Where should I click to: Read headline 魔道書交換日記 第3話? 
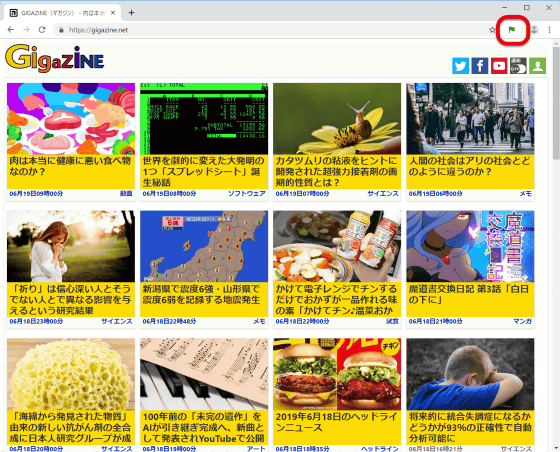[469, 294]
